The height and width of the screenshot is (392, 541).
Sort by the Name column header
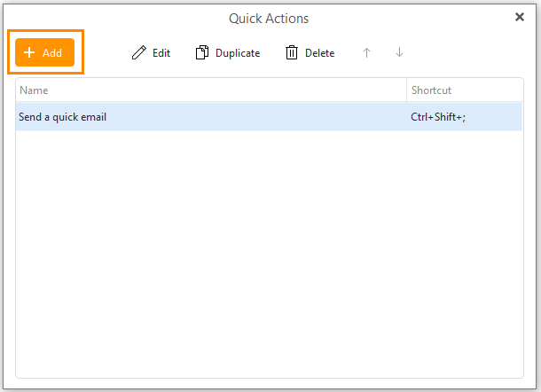(x=211, y=90)
